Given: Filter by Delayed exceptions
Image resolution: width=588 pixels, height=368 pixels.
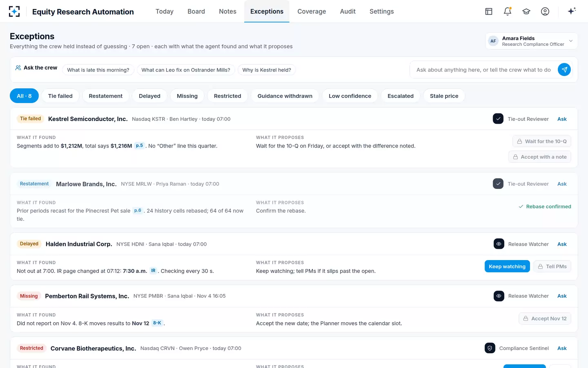Looking at the screenshot, I should pos(149,96).
